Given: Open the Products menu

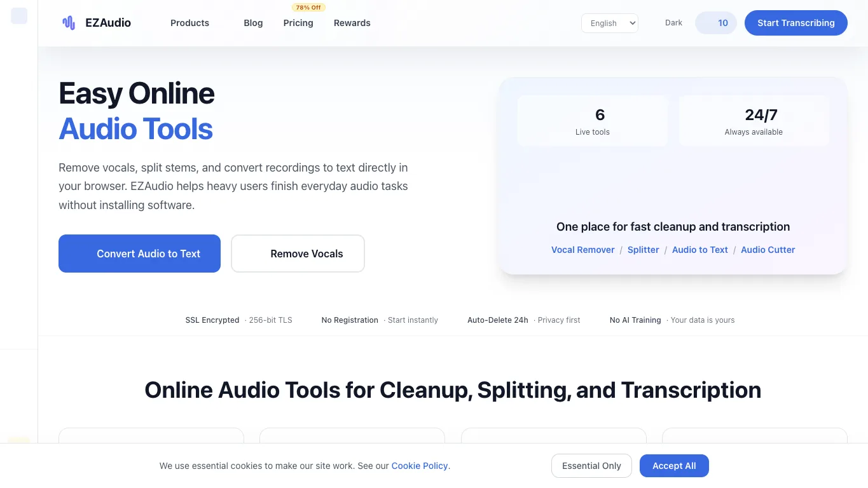Looking at the screenshot, I should [189, 23].
